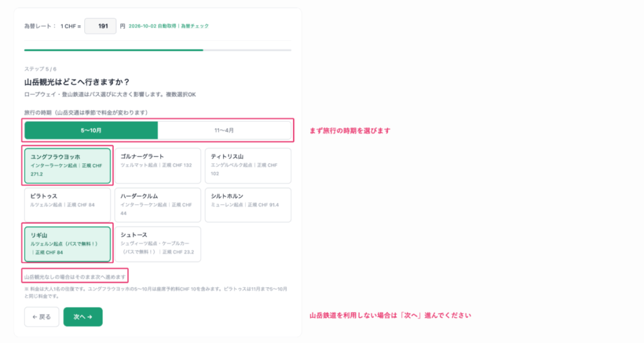644x343 pixels.
Task: Click the ステップ 5 / 6 label
Action: tap(40, 69)
